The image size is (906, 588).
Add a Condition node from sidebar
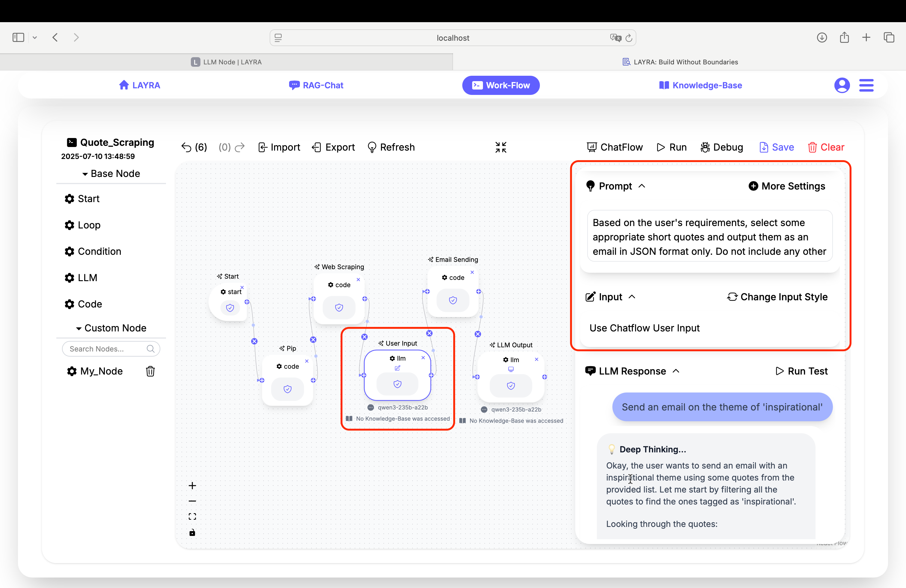[x=93, y=251]
